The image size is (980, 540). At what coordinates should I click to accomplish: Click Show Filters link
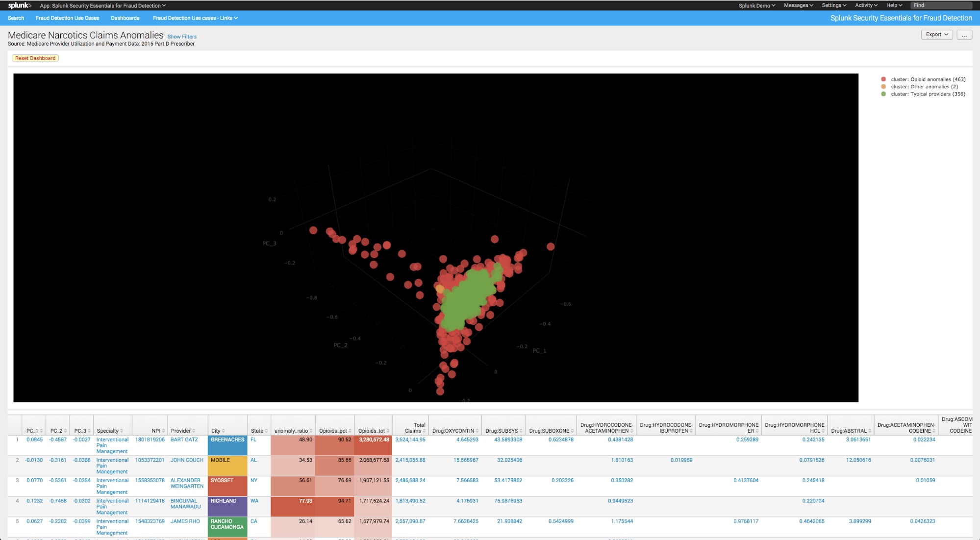182,37
